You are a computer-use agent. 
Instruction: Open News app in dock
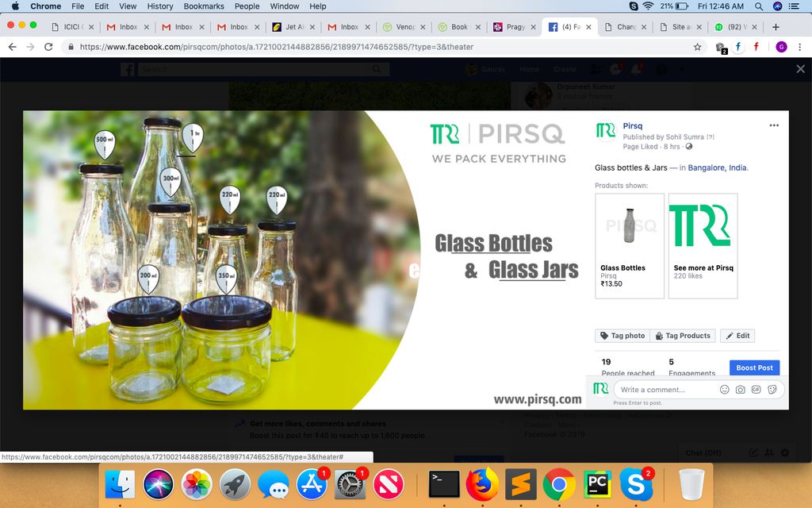pyautogui.click(x=388, y=485)
